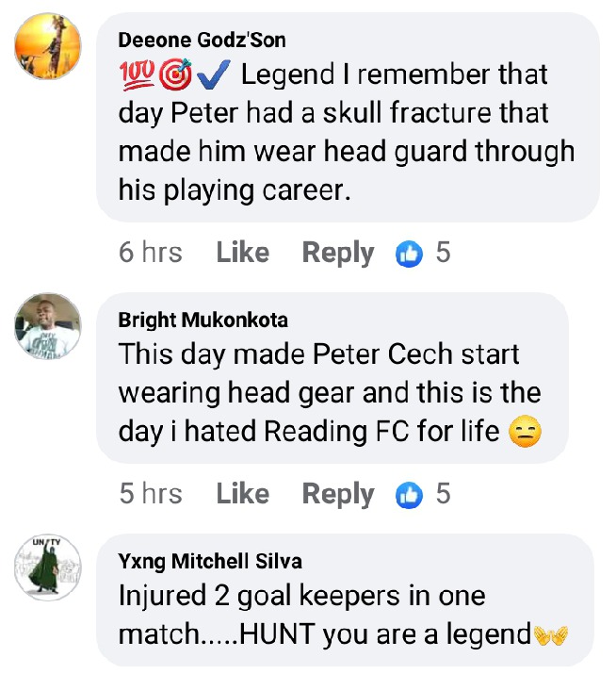Click the 6 hrs timestamp
The image size is (616, 674).
pos(151,252)
